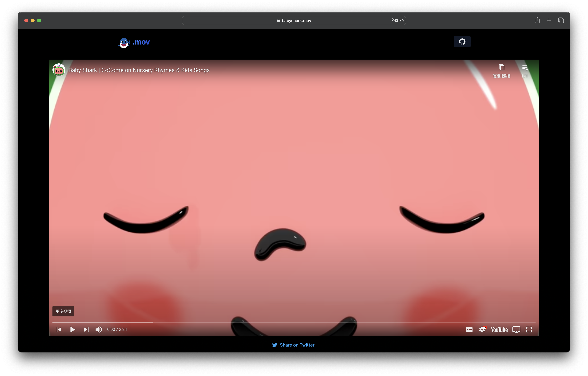
Task: Click the 0:00 / 2:24 time display
Action: point(117,330)
